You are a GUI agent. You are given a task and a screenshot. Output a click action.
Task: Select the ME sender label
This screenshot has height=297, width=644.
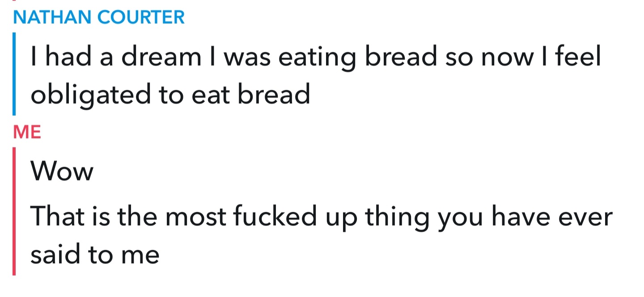pyautogui.click(x=27, y=132)
